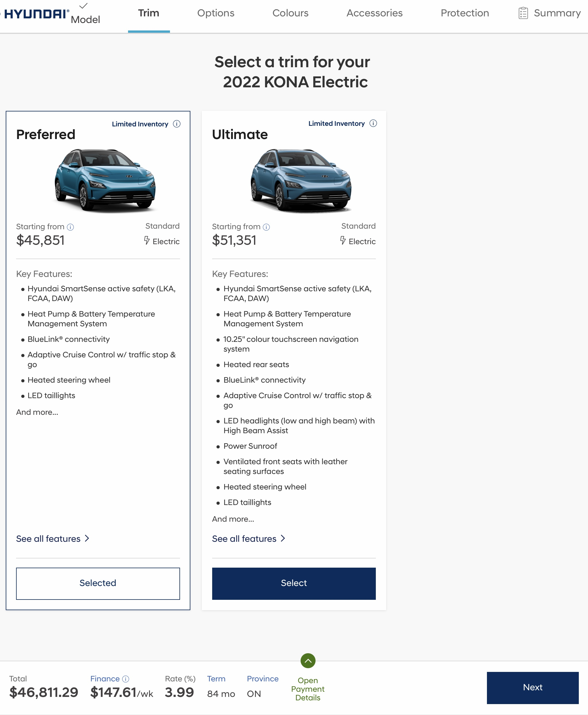Viewport: 588px width, 715px height.
Task: Open info icon beside Preferred Limited Inventory
Action: tap(177, 124)
